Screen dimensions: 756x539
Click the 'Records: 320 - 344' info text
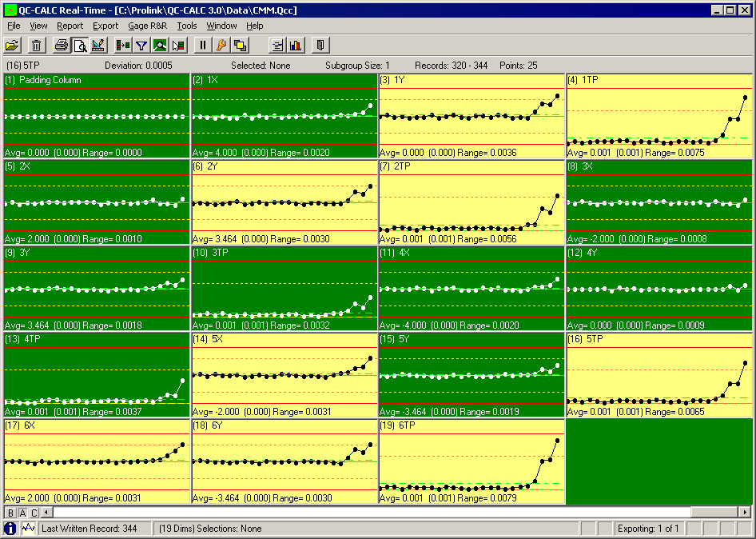click(452, 65)
